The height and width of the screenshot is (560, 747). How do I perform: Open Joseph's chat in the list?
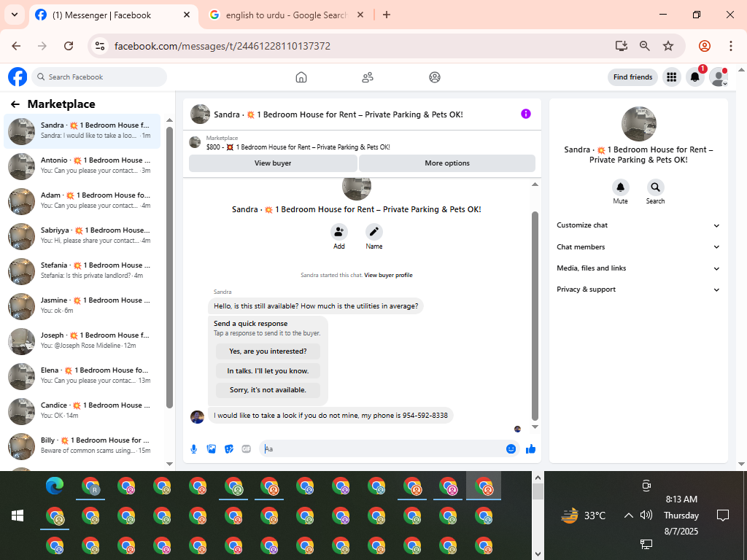82,341
